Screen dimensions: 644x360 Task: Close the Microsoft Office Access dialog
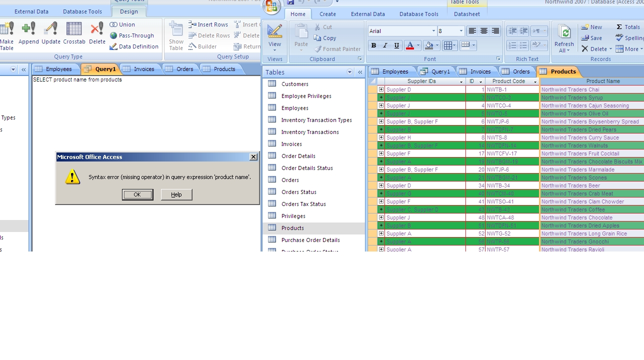click(253, 157)
